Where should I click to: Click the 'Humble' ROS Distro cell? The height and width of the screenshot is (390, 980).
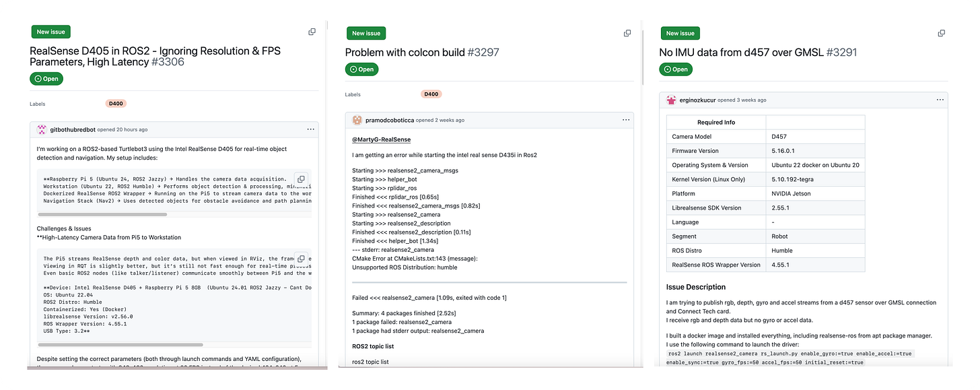tap(815, 251)
